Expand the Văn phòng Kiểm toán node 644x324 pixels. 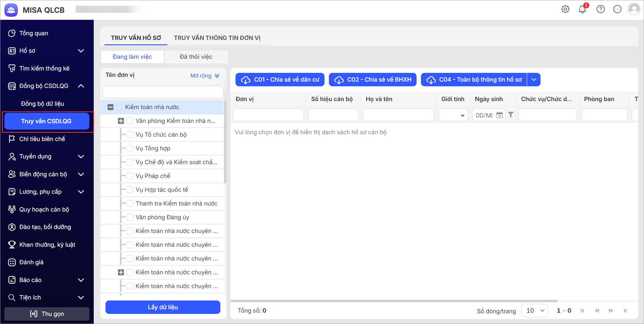(121, 121)
